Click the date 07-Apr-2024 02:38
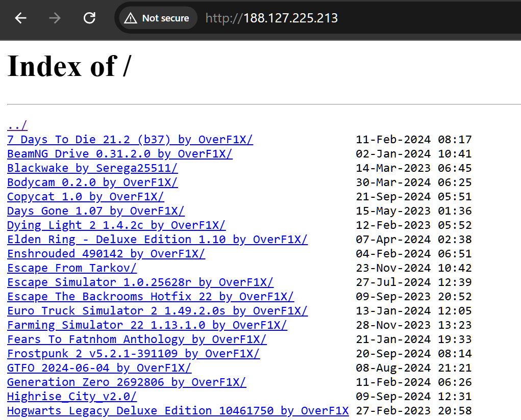The width and height of the screenshot is (521, 420). [x=414, y=240]
